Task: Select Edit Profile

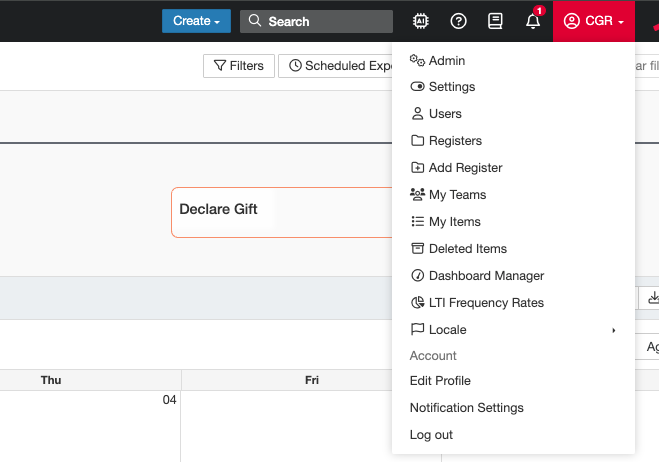Action: pos(513,380)
